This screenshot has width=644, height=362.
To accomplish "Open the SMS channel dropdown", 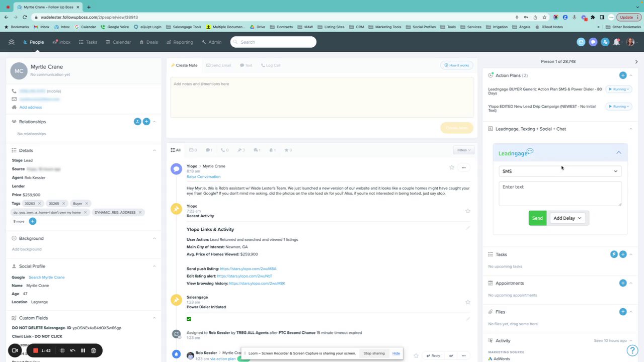I will click(x=560, y=171).
